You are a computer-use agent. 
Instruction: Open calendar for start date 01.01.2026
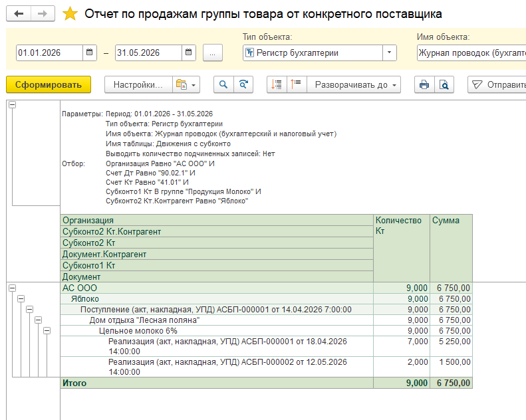(89, 52)
